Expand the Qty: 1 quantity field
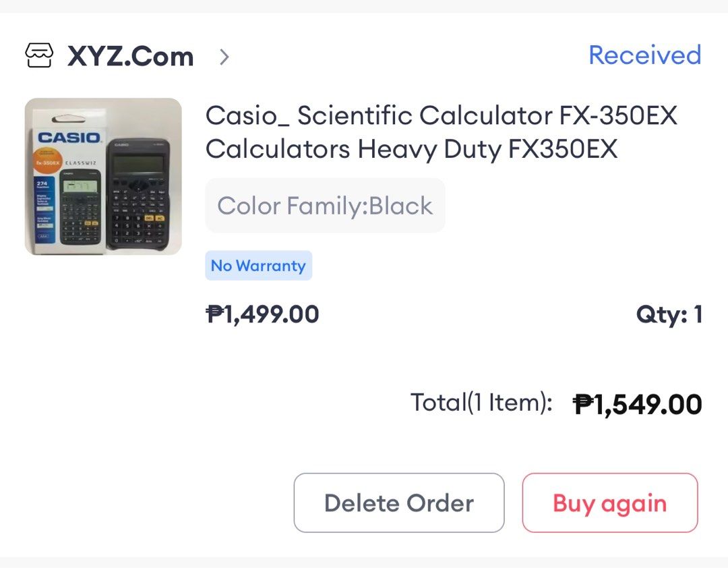728x568 pixels. click(670, 314)
